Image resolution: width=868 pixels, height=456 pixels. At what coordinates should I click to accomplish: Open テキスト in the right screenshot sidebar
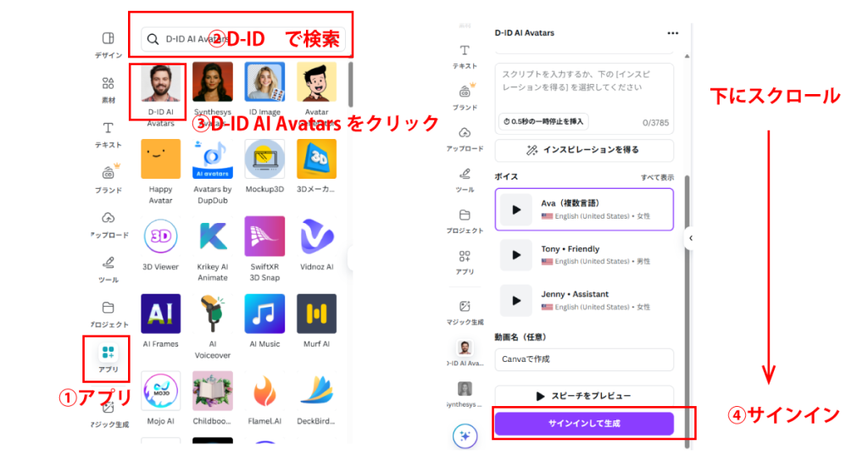pos(465,57)
